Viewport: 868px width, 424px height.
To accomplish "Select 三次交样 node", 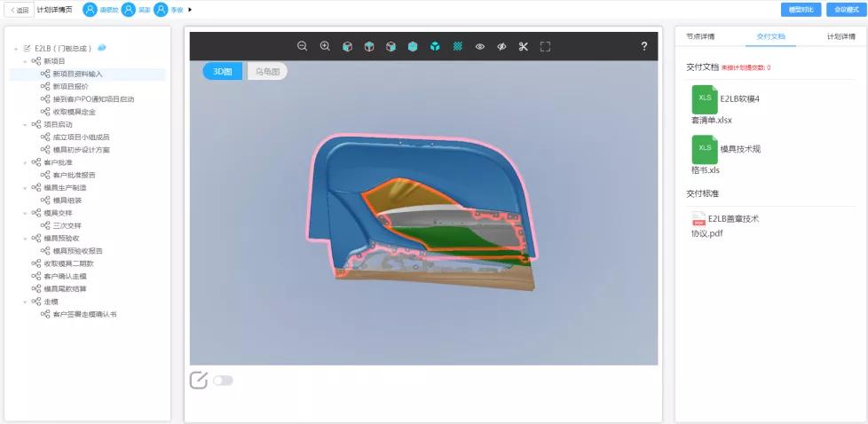I will point(67,226).
